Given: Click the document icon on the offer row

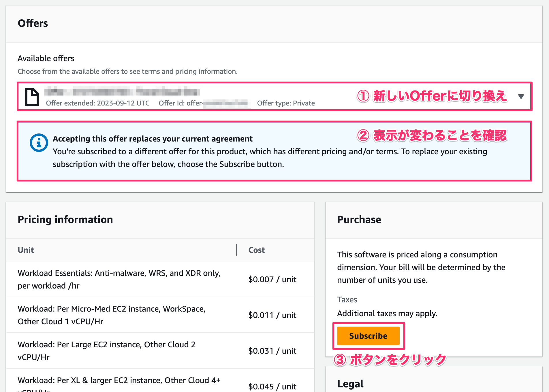Looking at the screenshot, I should (x=32, y=96).
